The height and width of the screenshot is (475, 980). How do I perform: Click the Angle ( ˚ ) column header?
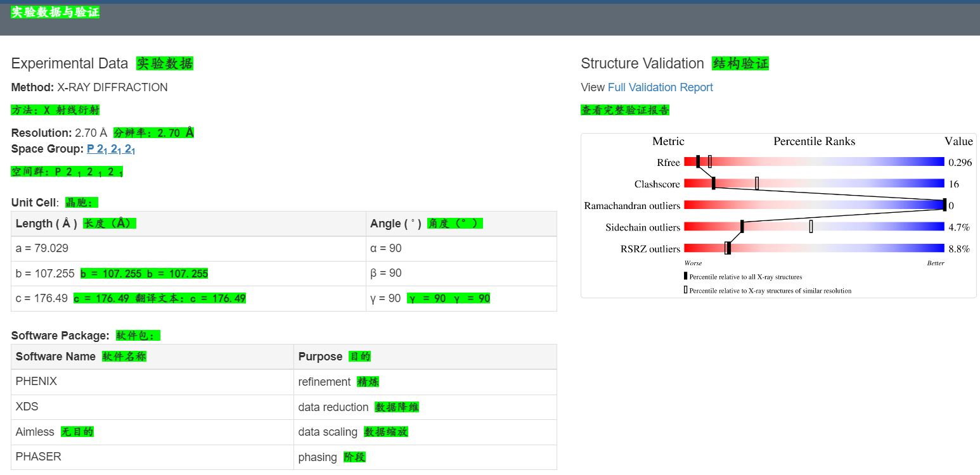click(x=461, y=224)
